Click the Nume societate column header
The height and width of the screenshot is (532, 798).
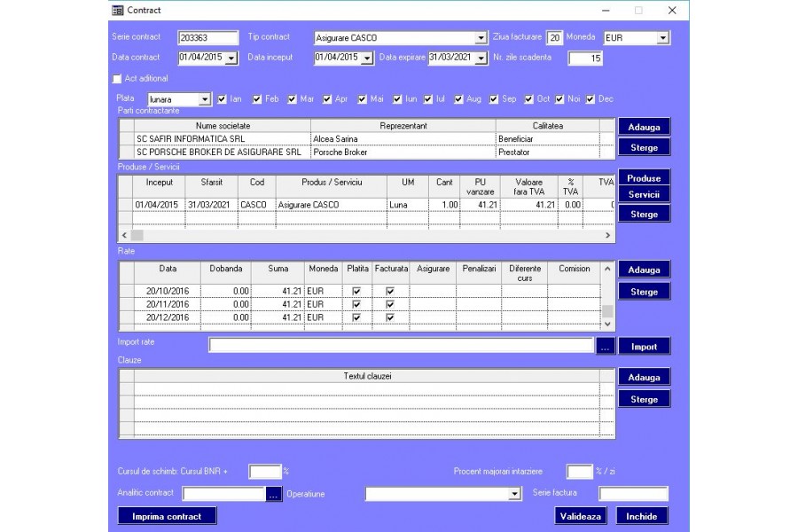[223, 125]
